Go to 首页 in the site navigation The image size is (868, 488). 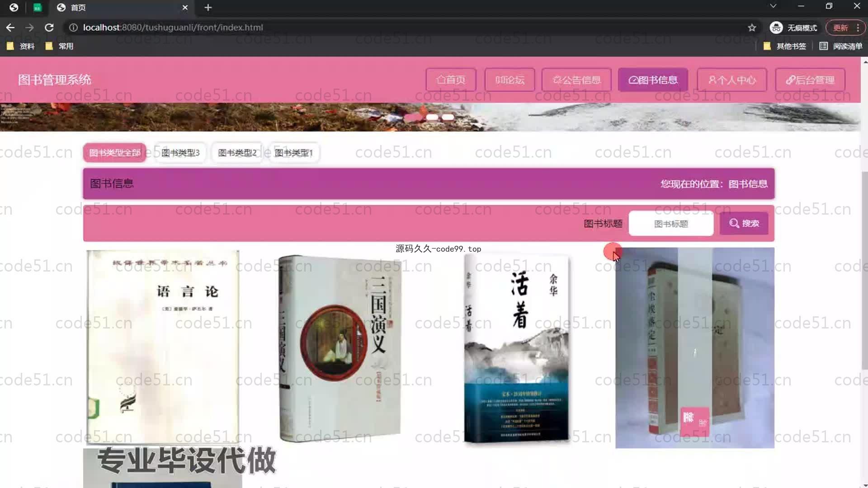(451, 80)
